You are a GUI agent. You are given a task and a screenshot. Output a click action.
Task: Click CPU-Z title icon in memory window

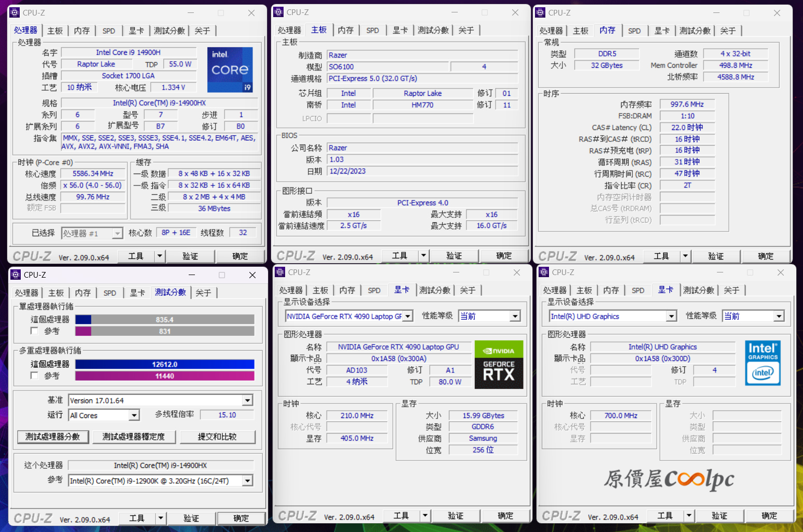point(541,12)
